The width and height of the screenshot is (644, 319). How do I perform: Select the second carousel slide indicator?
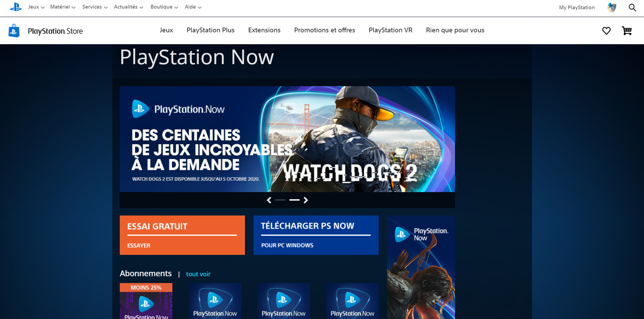coord(294,200)
